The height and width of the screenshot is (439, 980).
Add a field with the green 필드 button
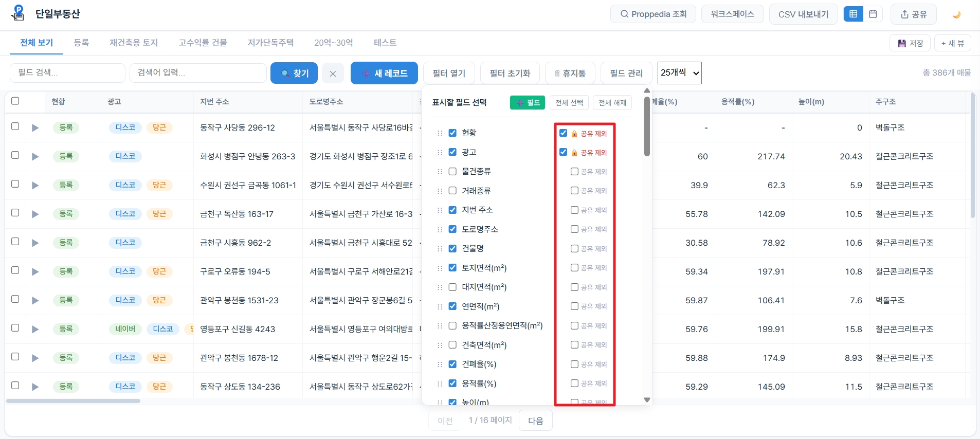(528, 102)
